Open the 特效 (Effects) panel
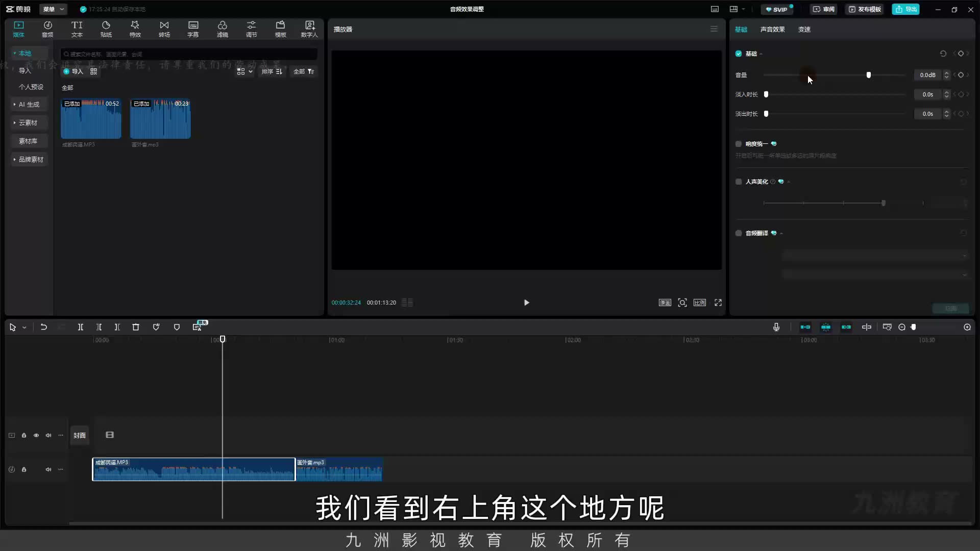Image resolution: width=980 pixels, height=551 pixels. (x=135, y=29)
